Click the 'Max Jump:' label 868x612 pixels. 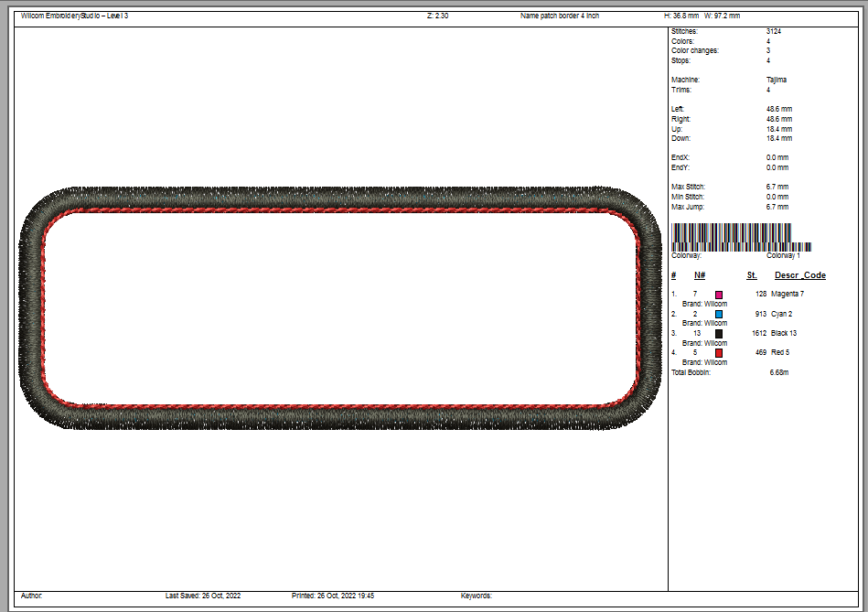pyautogui.click(x=688, y=207)
